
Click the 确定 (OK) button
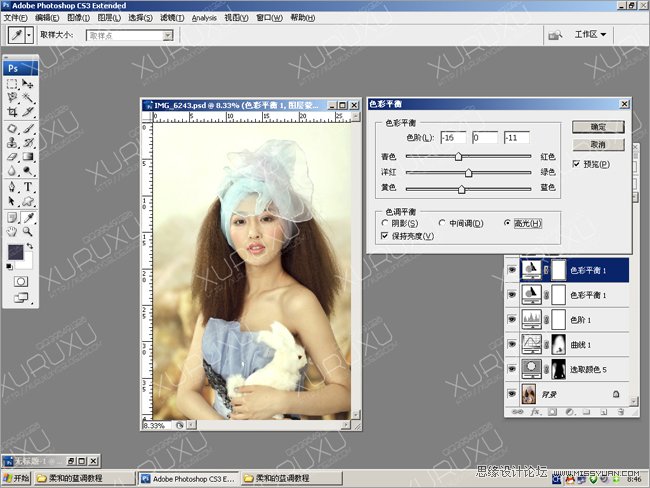click(x=598, y=127)
